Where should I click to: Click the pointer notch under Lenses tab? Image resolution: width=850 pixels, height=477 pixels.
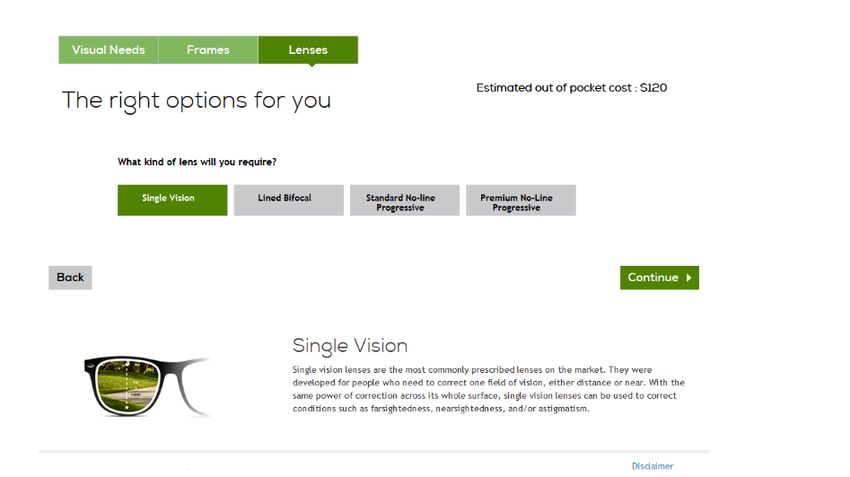pyautogui.click(x=312, y=66)
